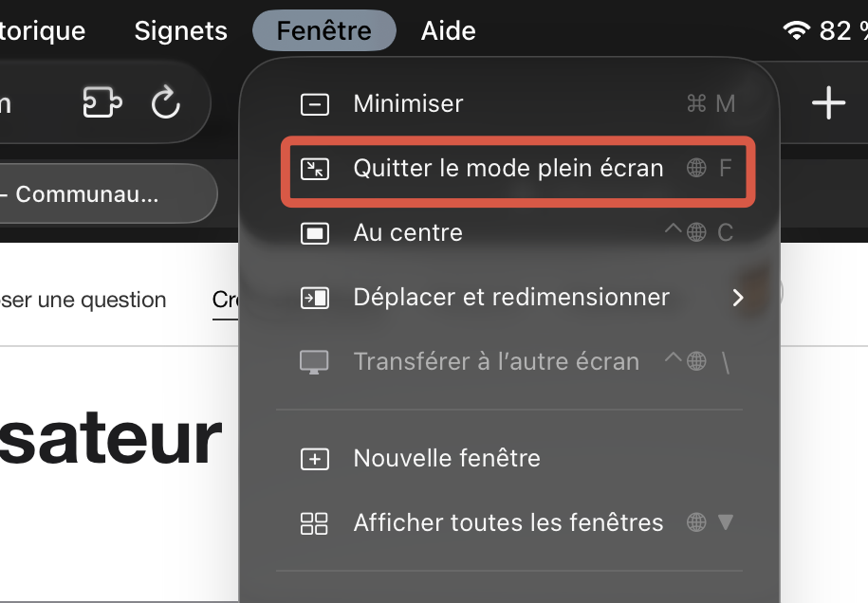Open the Aide menu
The height and width of the screenshot is (603, 868).
click(448, 30)
